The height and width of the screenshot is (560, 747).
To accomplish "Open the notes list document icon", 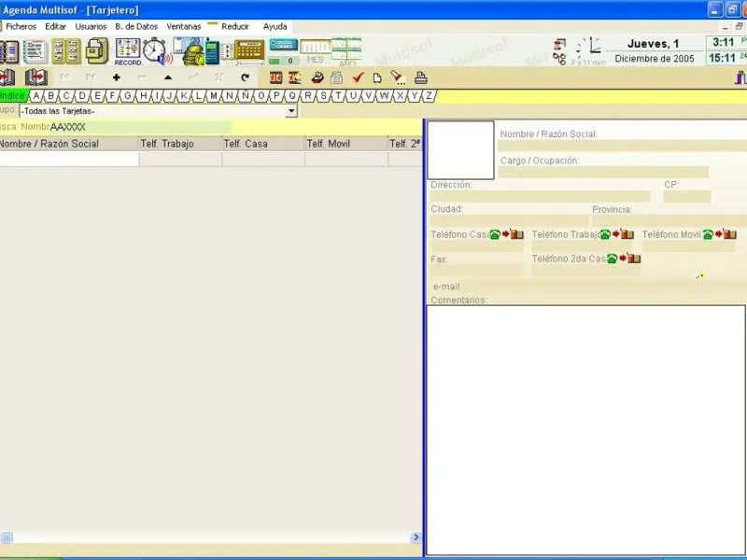I will [35, 51].
